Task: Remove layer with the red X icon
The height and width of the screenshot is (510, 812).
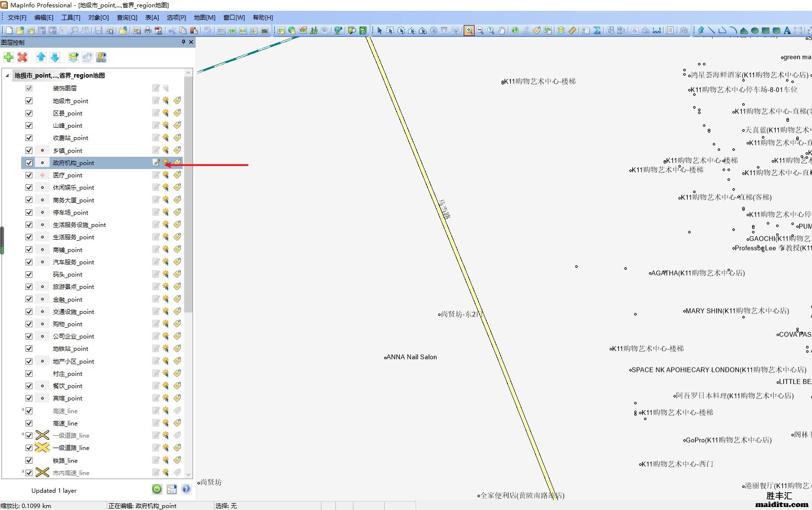Action: pos(23,57)
